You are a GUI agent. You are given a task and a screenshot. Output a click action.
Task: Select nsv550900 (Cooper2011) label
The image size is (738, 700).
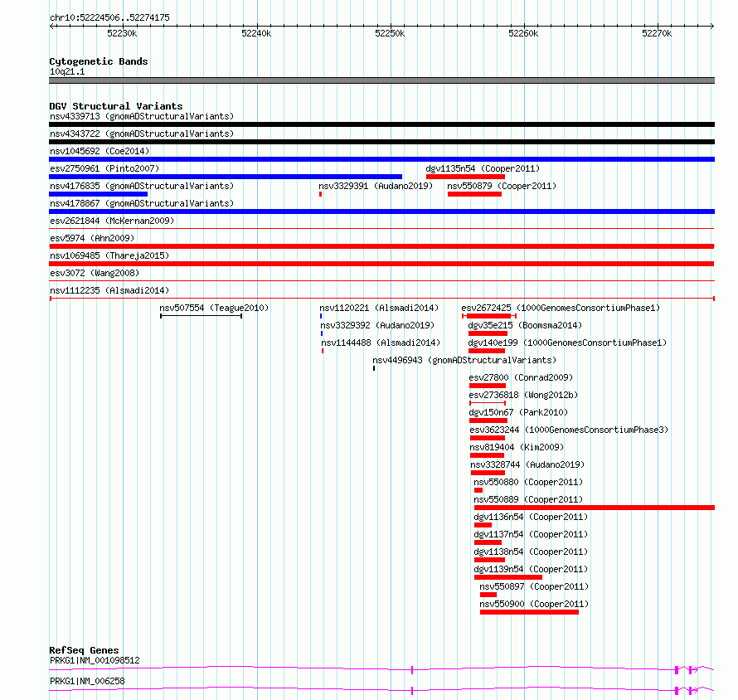[534, 604]
